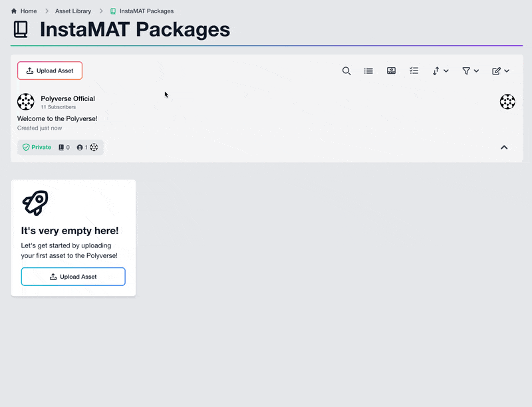Click the home icon in breadcrumb
This screenshot has width=532, height=407.
(x=14, y=11)
